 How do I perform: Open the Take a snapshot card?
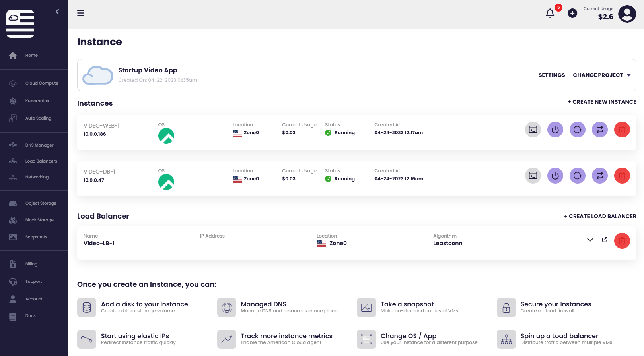(407, 307)
